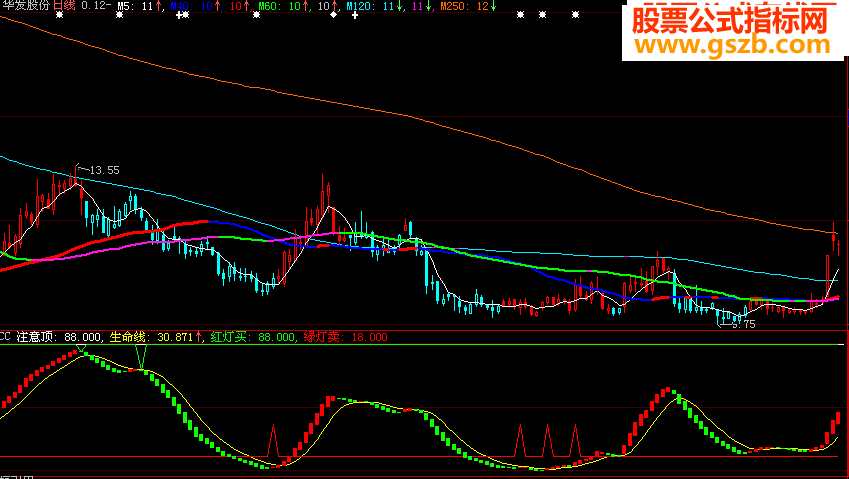Click the 5.75 low price label
This screenshot has height=479, width=849.
click(743, 324)
